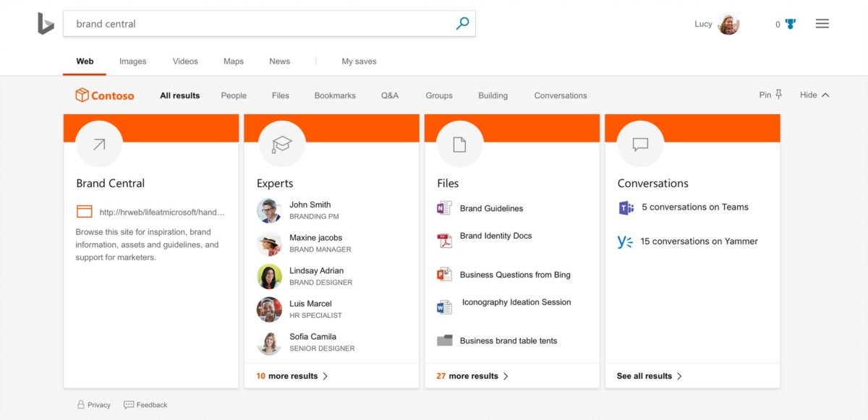Click the Feedback chat icon
This screenshot has width=868, height=420.
129,405
